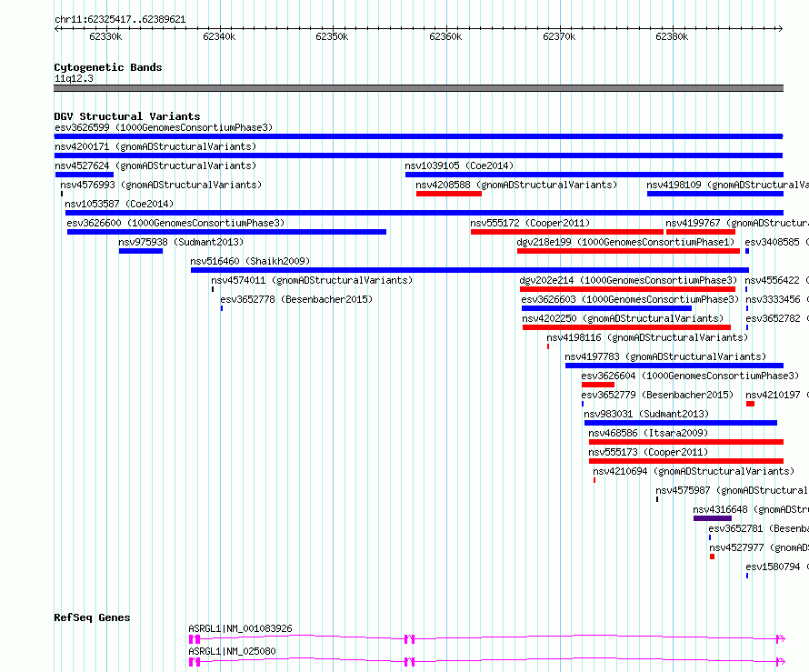This screenshot has width=809, height=672.
Task: Click the long blue nsv516460 bar
Action: [x=470, y=270]
